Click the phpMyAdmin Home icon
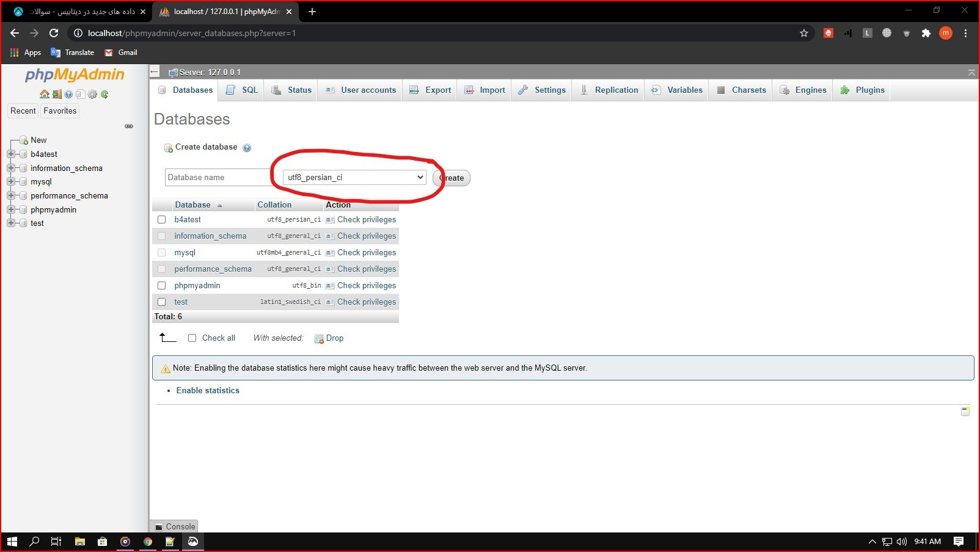Viewport: 980px width, 552px height. 44,95
